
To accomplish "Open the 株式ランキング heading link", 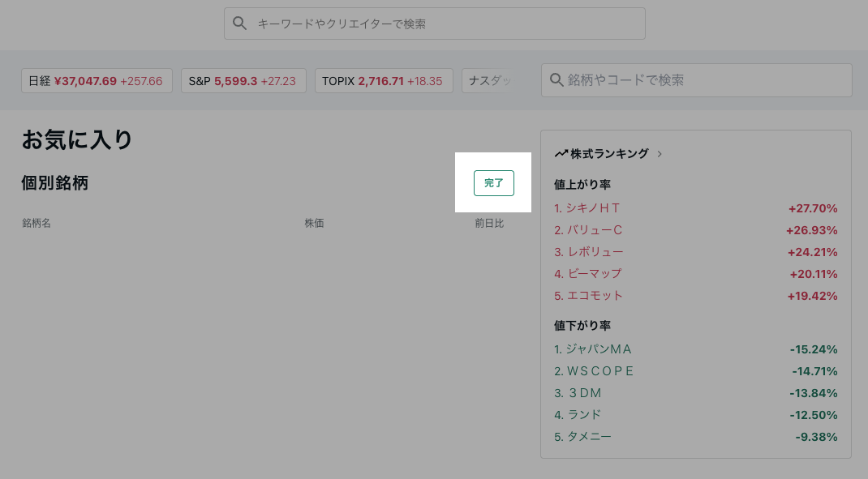I will [x=609, y=154].
